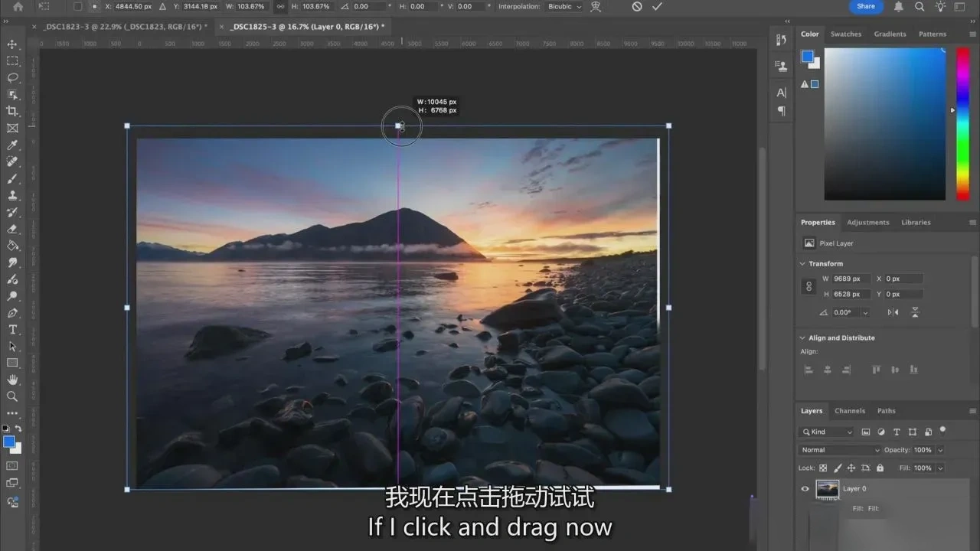This screenshot has height=551, width=980.
Task: Open the notifications bell
Action: click(899, 6)
